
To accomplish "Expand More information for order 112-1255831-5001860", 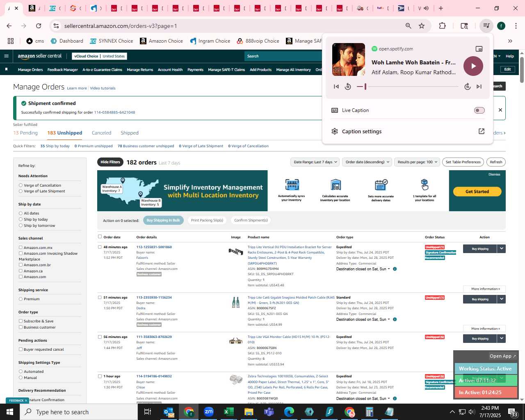I will 484,289.
